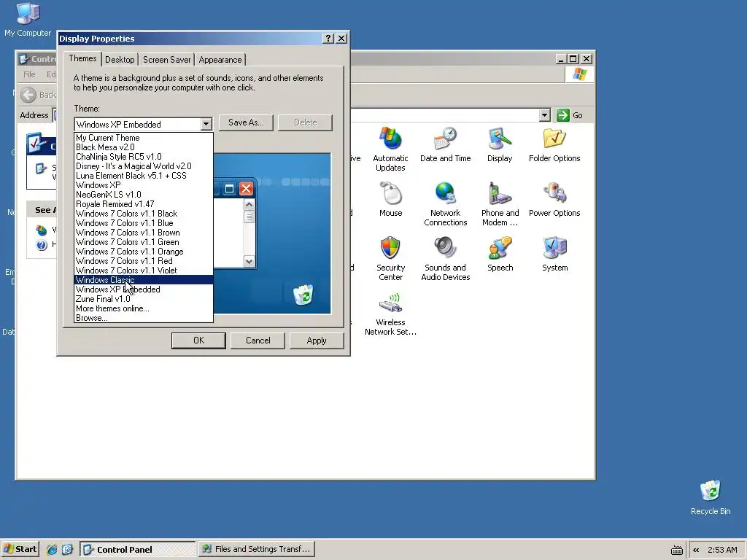Choose Windows 7 Colors v1.1 Blue
This screenshot has width=747, height=560.
coord(144,223)
